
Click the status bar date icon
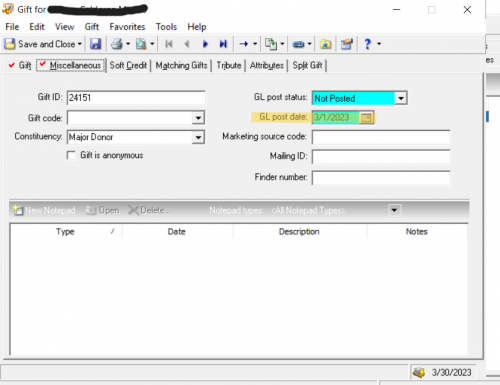pyautogui.click(x=419, y=372)
